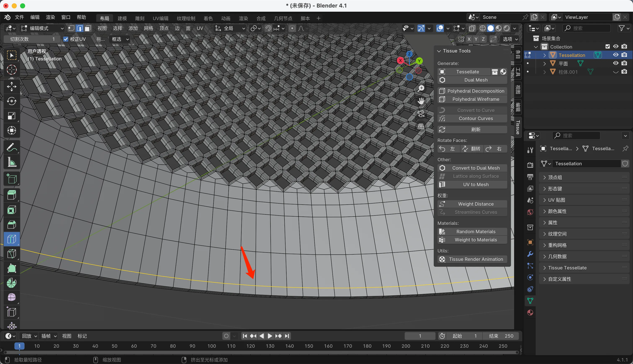Uncheck the 校正UV checkbox
The height and width of the screenshot is (364, 633).
click(x=66, y=39)
